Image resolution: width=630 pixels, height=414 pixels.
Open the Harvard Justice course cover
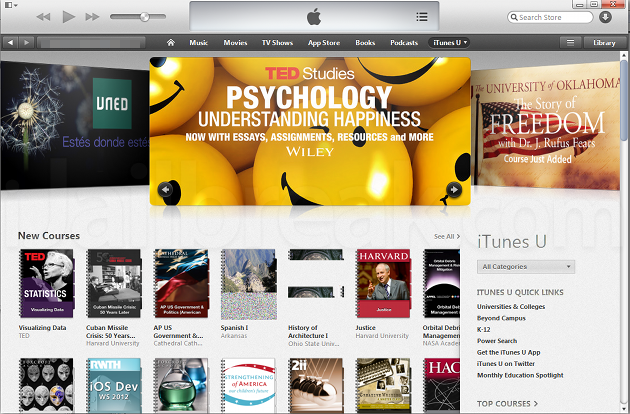click(x=383, y=283)
